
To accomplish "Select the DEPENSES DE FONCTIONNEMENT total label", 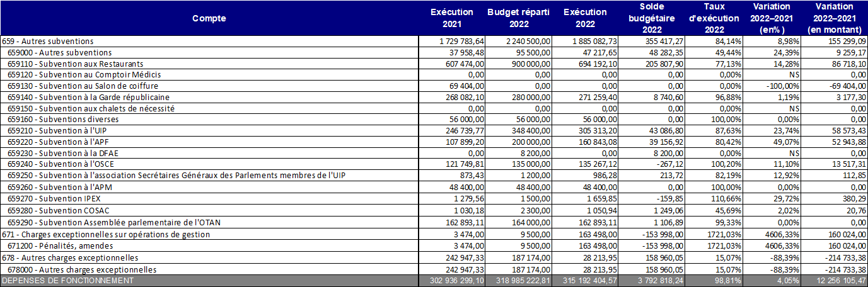I will [x=68, y=281].
